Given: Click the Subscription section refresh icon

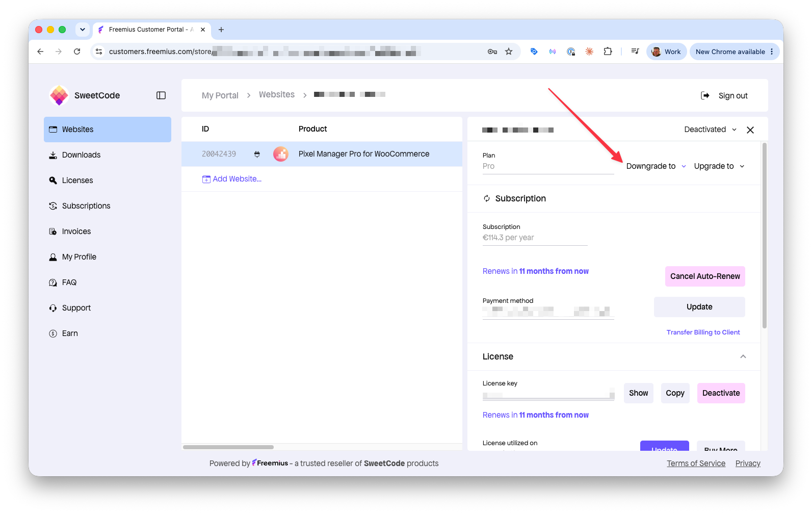Looking at the screenshot, I should (487, 198).
